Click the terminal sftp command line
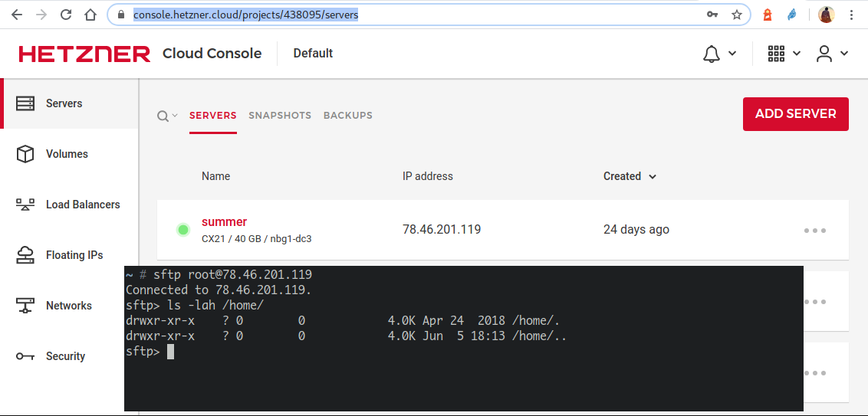 [x=219, y=274]
